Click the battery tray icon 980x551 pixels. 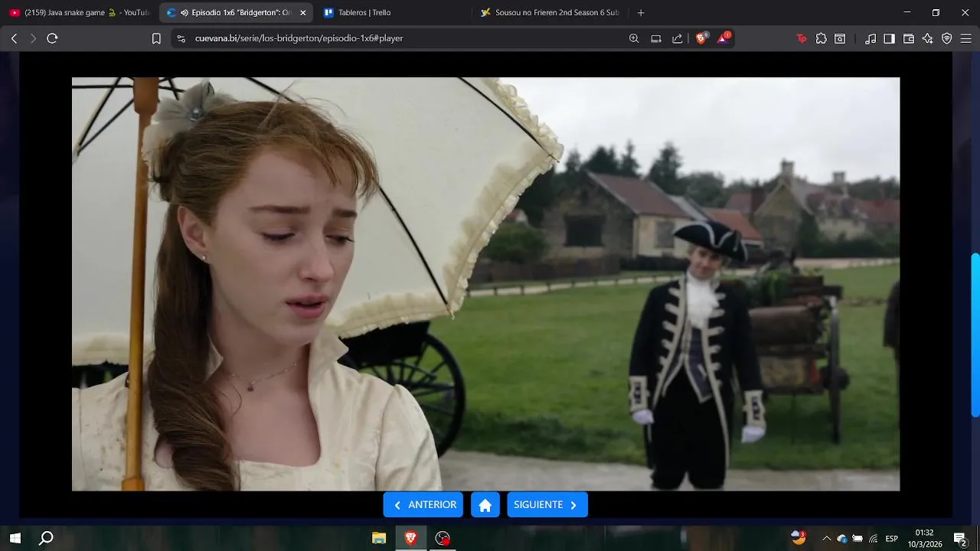click(857, 539)
